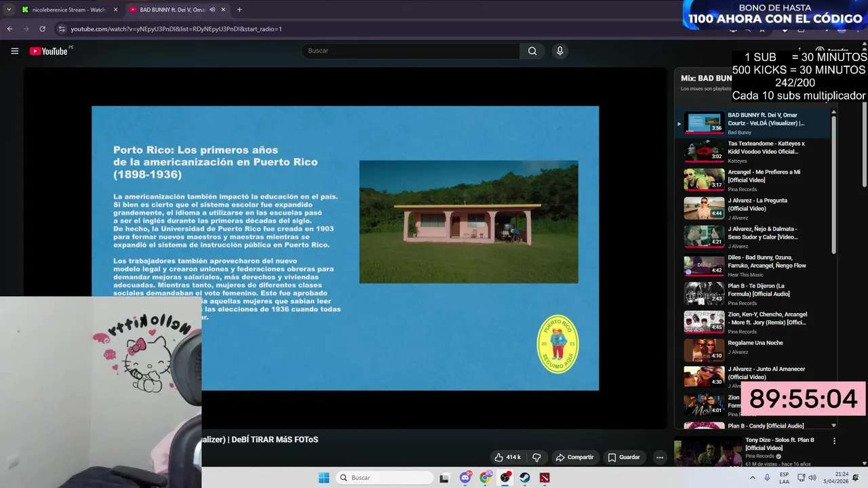Go back with browser back arrow
This screenshot has height=488, width=868.
tap(9, 29)
